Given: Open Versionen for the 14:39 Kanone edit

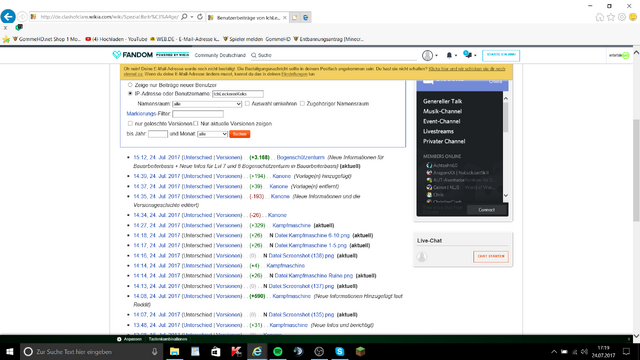Looking at the screenshot, I should pos(229,176).
